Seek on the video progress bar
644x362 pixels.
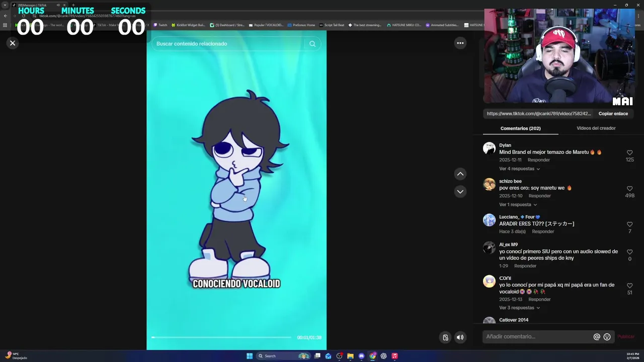[x=221, y=337]
